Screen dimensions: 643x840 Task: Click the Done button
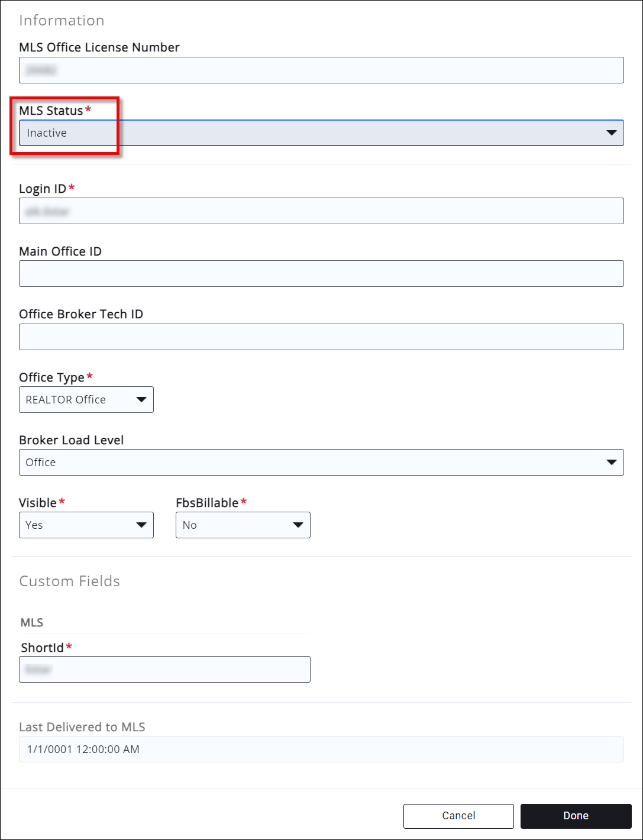[576, 816]
